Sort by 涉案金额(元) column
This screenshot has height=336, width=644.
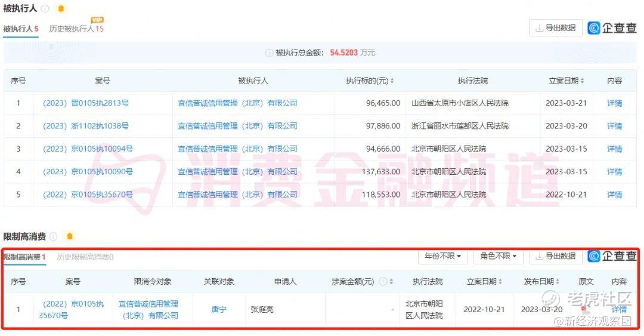(391, 282)
